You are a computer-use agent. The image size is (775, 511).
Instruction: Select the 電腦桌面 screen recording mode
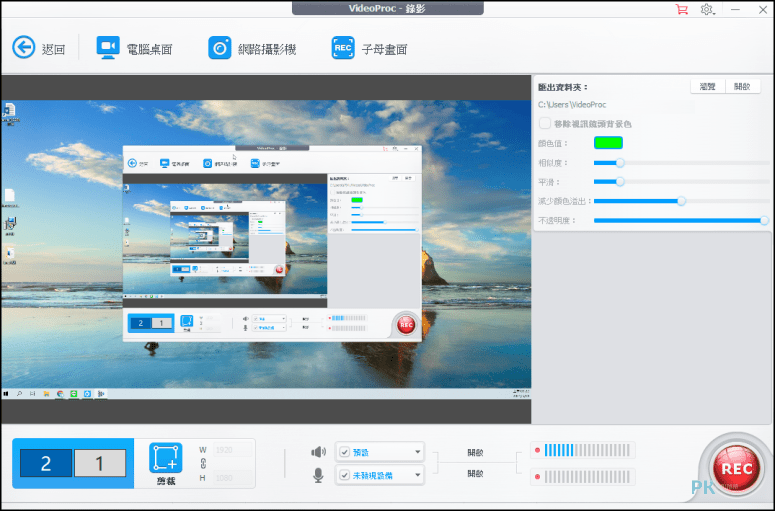pos(134,48)
